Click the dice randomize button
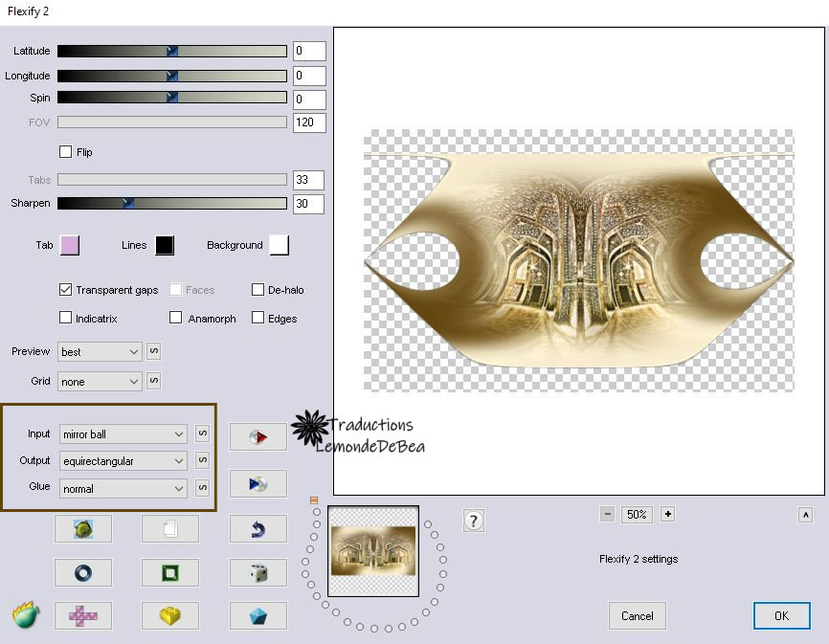 pos(258,572)
